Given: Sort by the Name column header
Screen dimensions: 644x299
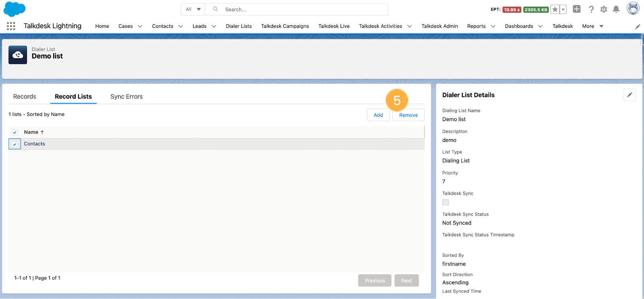Looking at the screenshot, I should pyautogui.click(x=34, y=132).
